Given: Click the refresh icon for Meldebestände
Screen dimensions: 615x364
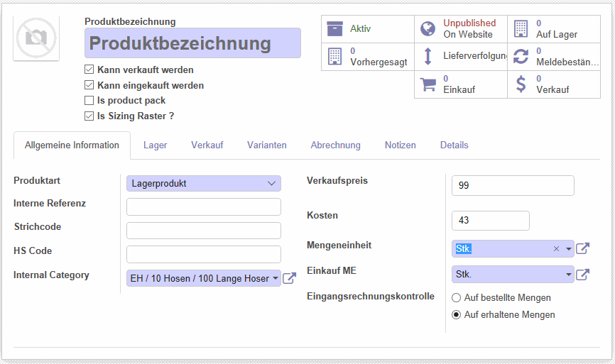Looking at the screenshot, I should pyautogui.click(x=521, y=57).
